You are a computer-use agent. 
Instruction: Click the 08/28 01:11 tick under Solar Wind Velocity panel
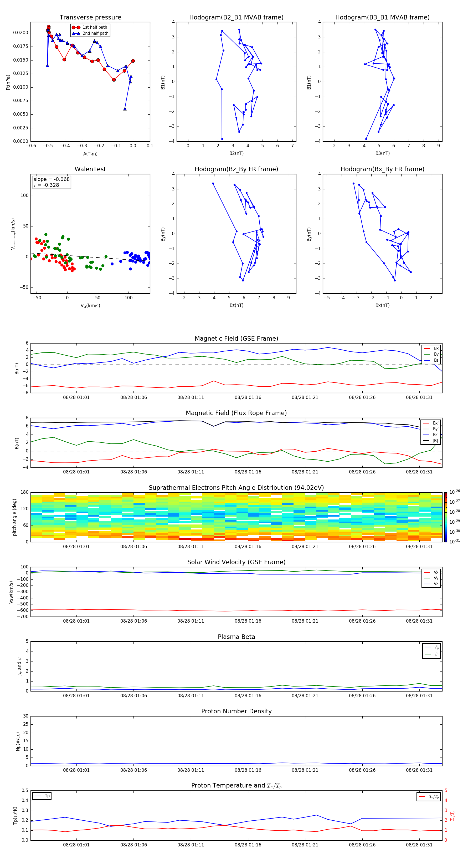(191, 621)
